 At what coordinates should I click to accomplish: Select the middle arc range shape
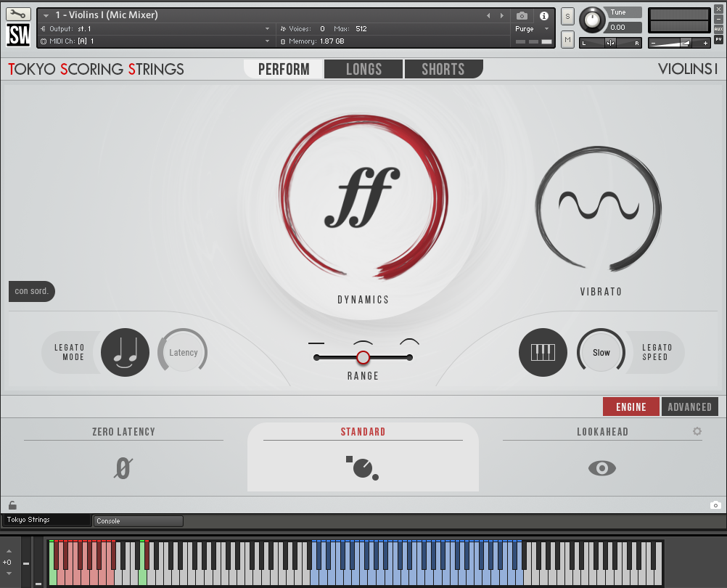coord(363,343)
